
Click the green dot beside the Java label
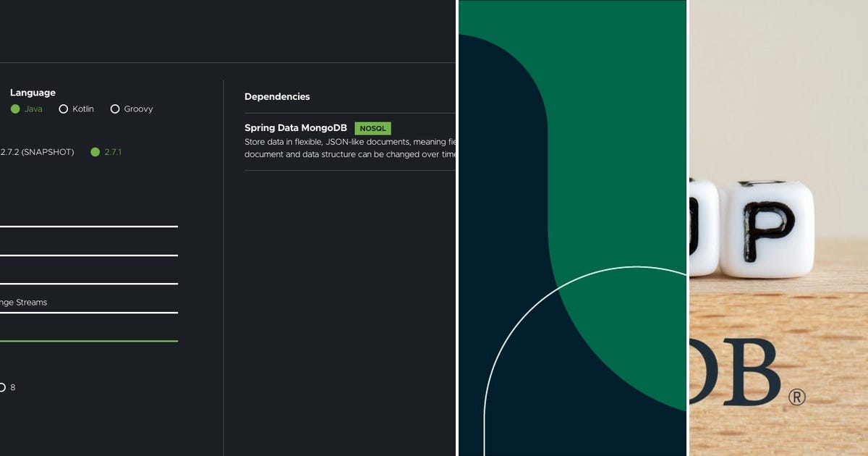(x=15, y=109)
